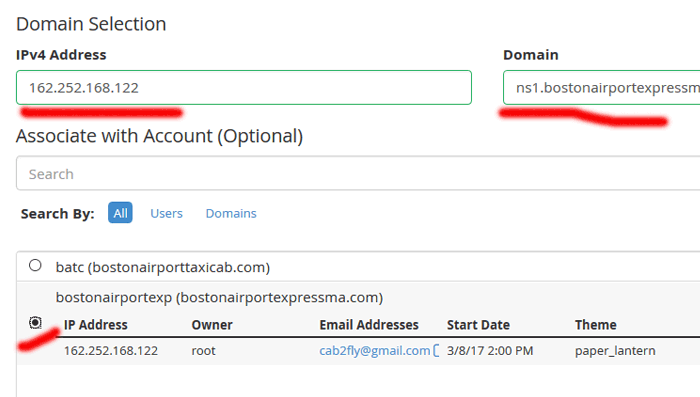Click the root owner cell

204,351
